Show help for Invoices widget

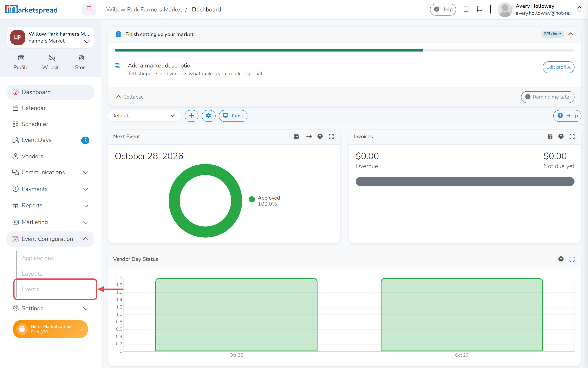[x=561, y=137]
